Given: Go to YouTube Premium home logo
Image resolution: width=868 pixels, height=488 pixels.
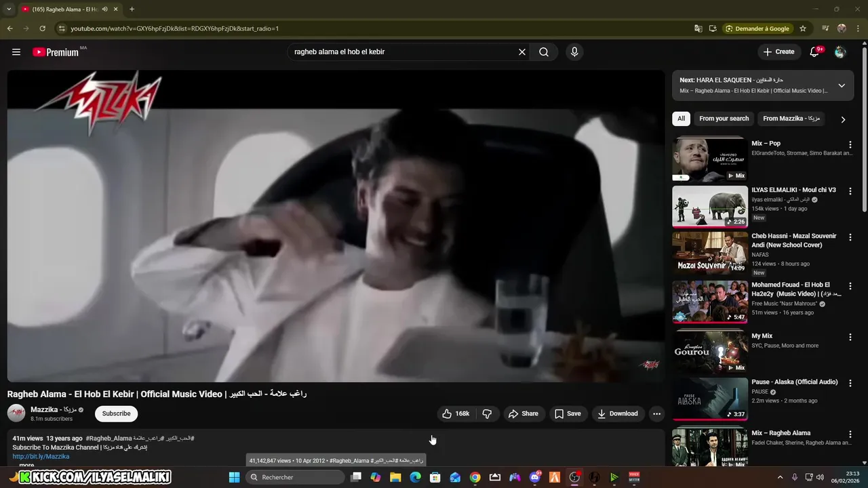Looking at the screenshot, I should pos(56,52).
